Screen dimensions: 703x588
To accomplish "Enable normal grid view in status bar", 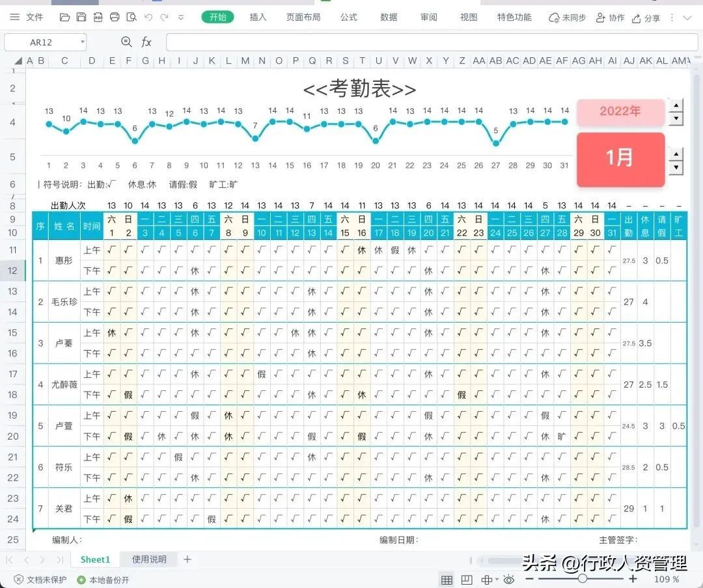I will 447,578.
